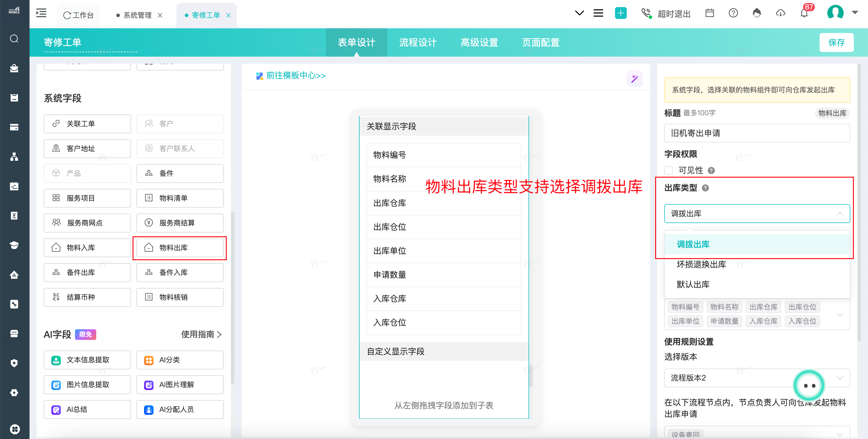
Task: Open notifications bell with 87 badge
Action: [804, 13]
